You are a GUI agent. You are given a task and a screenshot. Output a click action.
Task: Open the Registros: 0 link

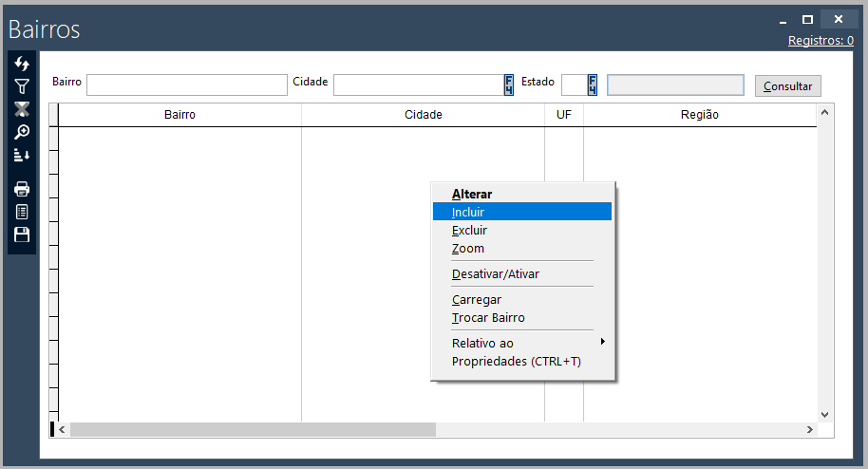[821, 41]
